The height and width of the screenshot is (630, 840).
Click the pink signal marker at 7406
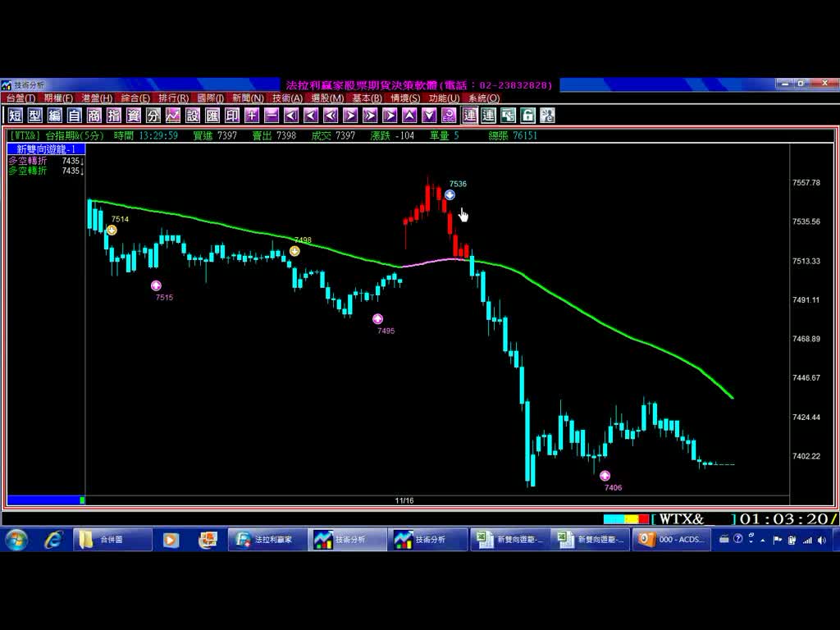(x=605, y=476)
